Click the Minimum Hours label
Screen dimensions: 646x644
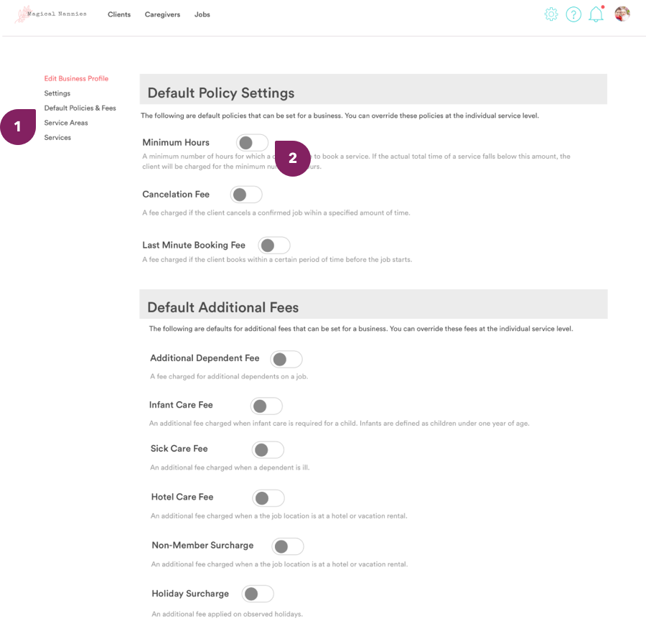[176, 143]
